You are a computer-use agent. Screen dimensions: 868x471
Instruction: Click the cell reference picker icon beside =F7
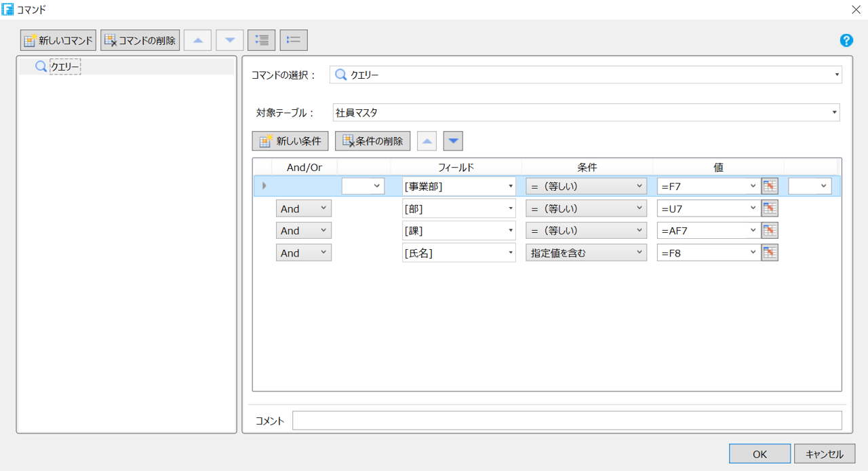(769, 185)
